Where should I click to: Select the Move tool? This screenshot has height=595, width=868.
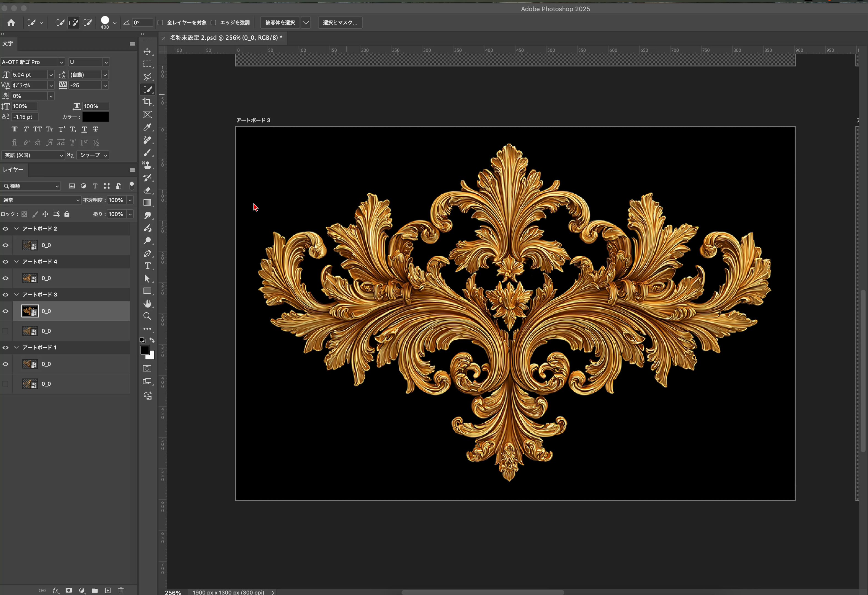147,52
